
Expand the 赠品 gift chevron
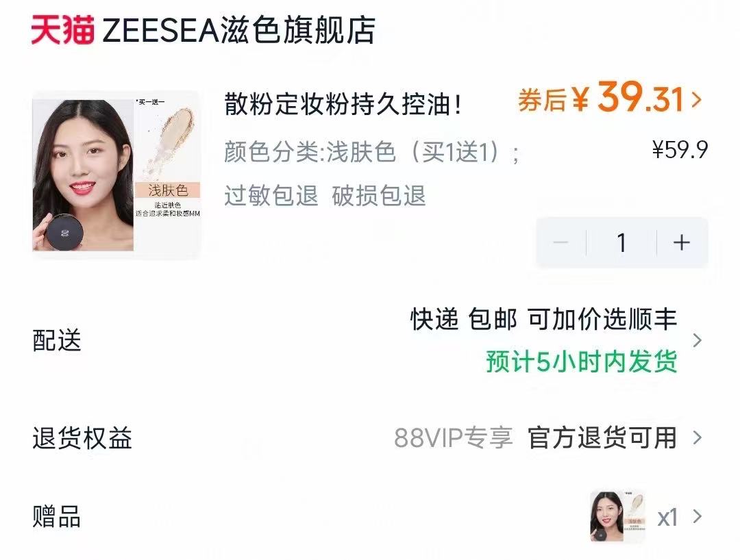click(697, 517)
